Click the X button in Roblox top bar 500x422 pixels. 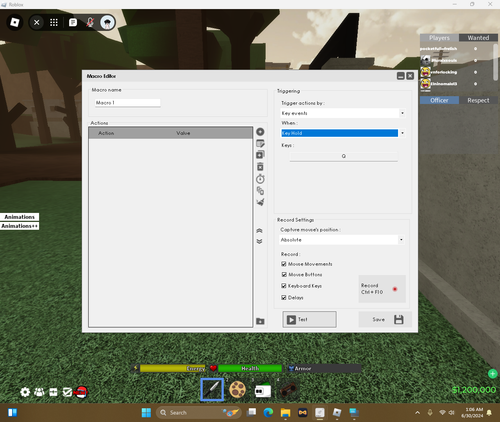pyautogui.click(x=37, y=22)
